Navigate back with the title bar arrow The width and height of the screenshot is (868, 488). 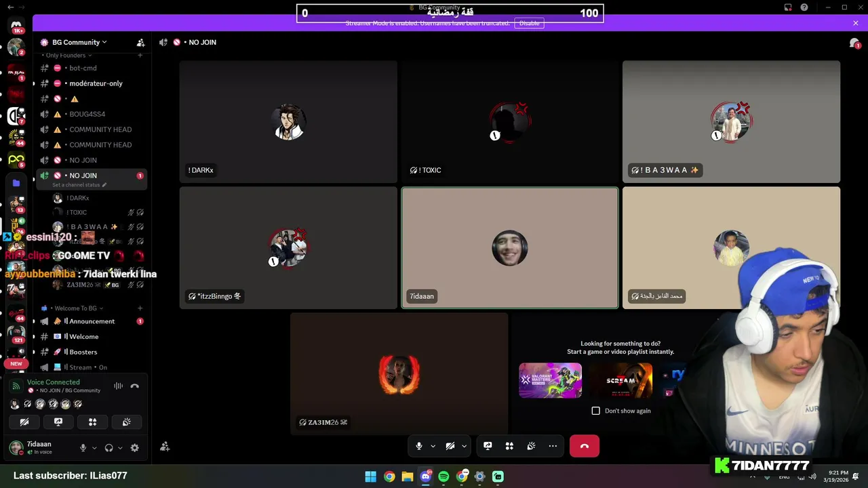tap(10, 7)
